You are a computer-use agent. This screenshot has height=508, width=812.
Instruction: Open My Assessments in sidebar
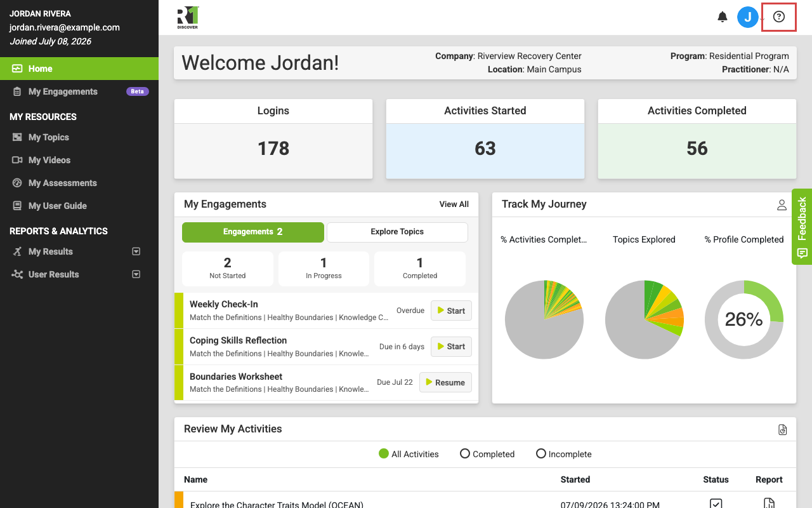click(79, 183)
